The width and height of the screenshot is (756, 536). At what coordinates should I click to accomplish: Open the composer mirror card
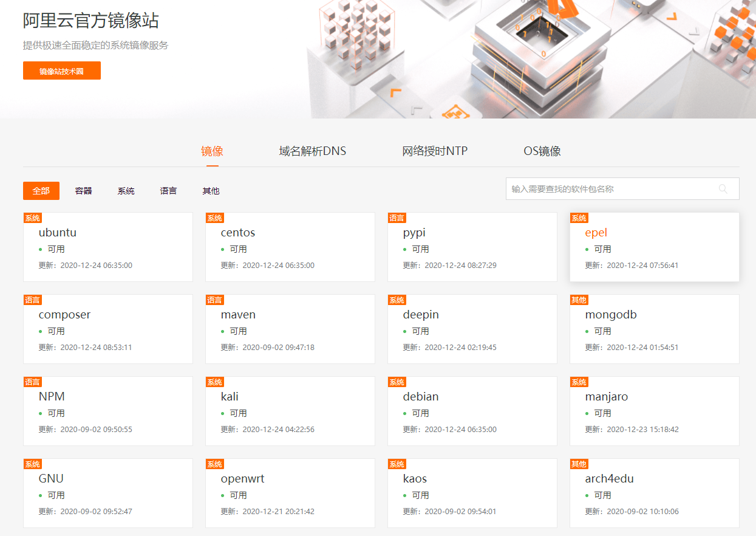(108, 329)
